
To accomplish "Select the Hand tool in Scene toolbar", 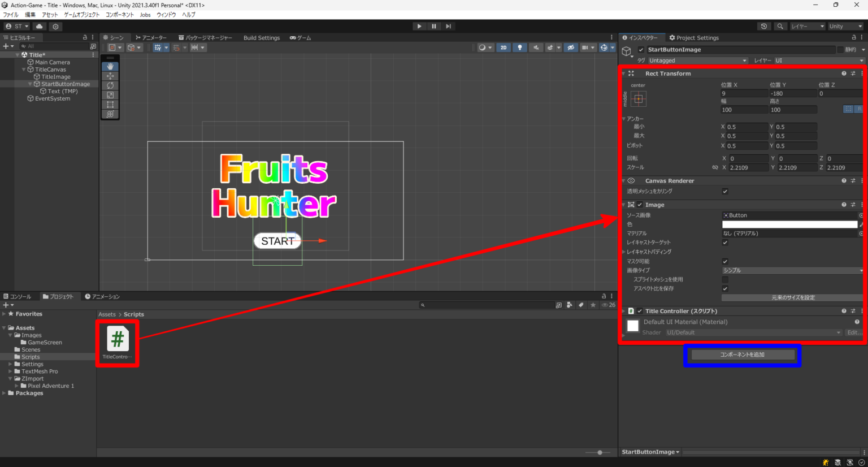I will click(x=110, y=66).
